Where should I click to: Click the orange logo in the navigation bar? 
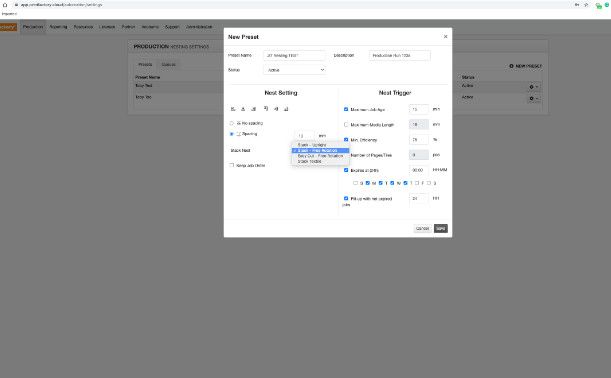(x=8, y=27)
